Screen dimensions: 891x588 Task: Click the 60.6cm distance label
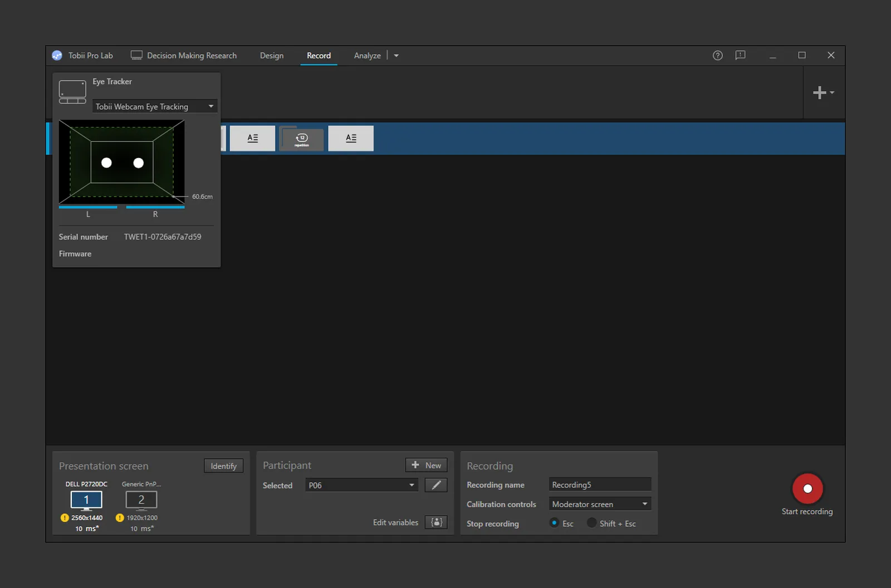point(202,197)
